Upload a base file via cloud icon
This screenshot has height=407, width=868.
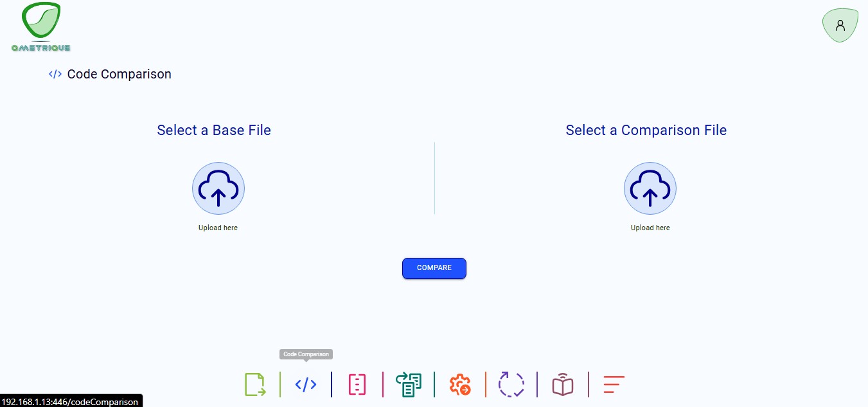pos(218,188)
